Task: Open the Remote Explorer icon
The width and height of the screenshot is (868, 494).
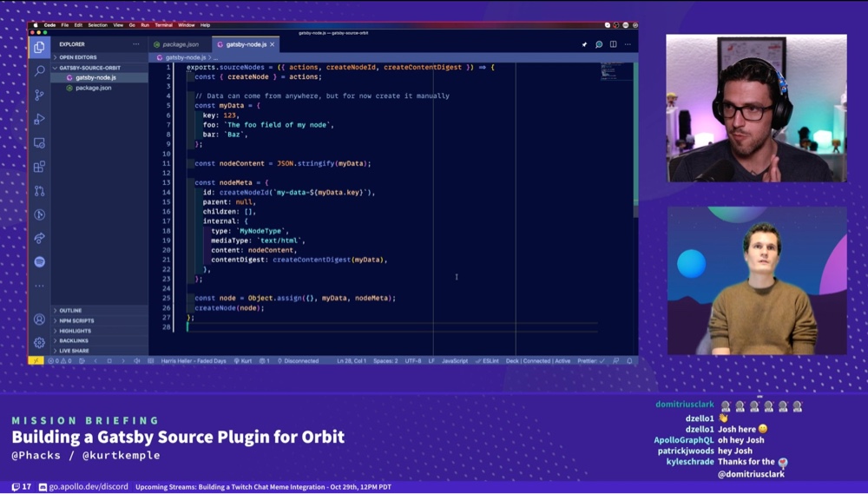Action: coord(39,143)
